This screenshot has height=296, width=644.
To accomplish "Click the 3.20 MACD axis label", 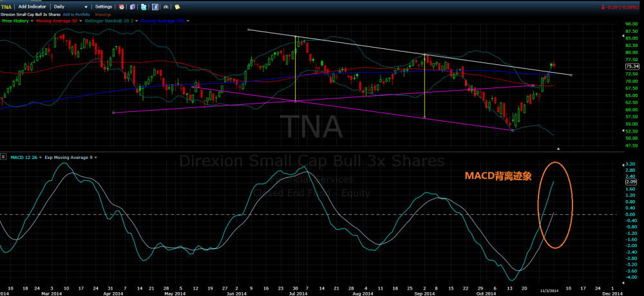I will [x=631, y=163].
